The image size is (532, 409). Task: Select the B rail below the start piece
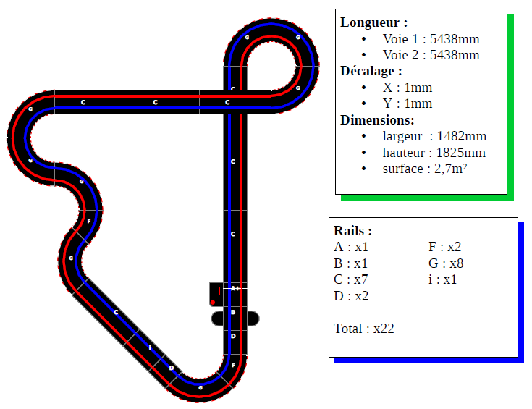[x=233, y=312]
